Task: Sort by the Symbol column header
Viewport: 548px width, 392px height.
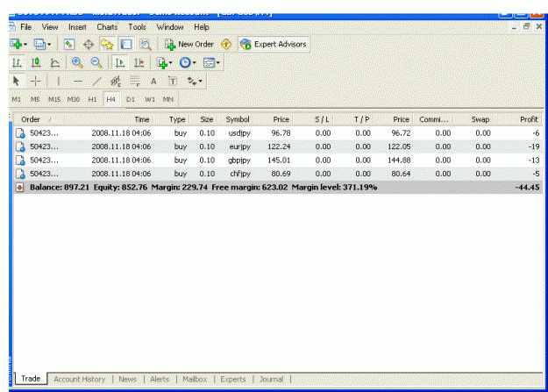Action: (238, 119)
